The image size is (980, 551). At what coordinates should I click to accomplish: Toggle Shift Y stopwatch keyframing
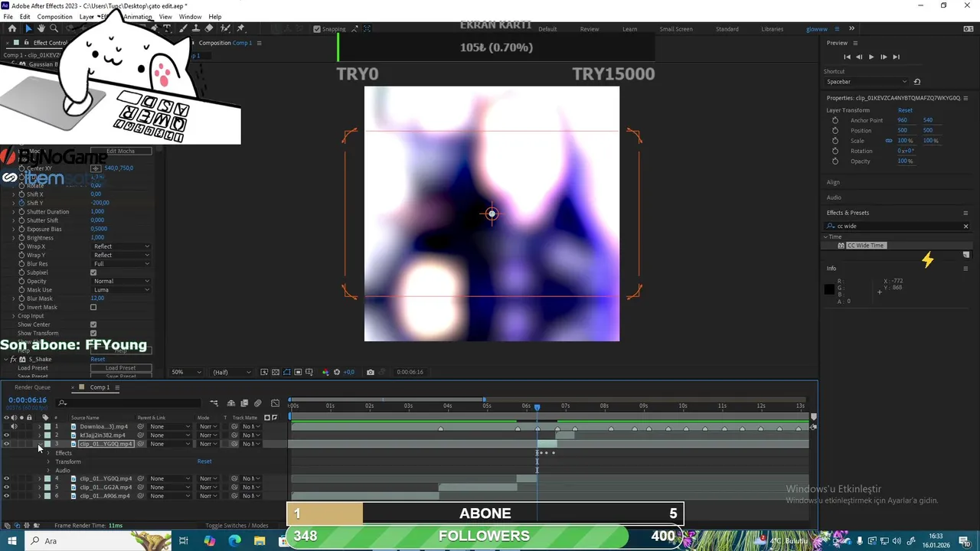click(x=21, y=203)
